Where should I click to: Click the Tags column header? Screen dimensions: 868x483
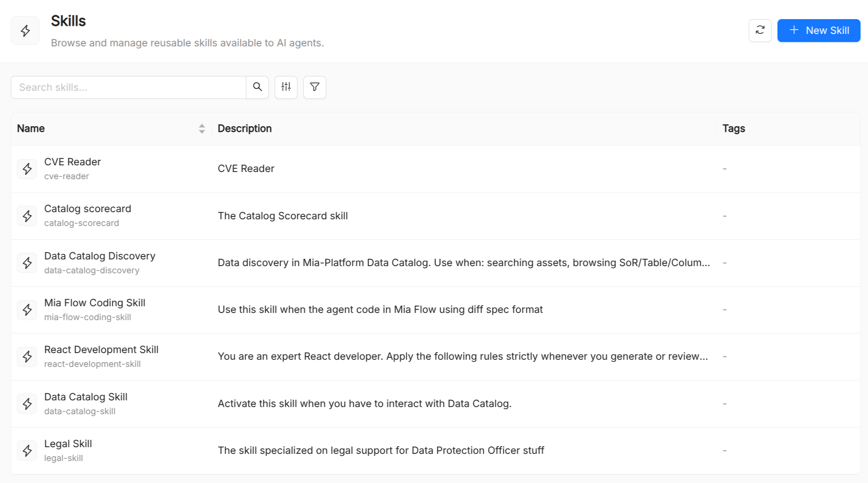(x=788, y=129)
